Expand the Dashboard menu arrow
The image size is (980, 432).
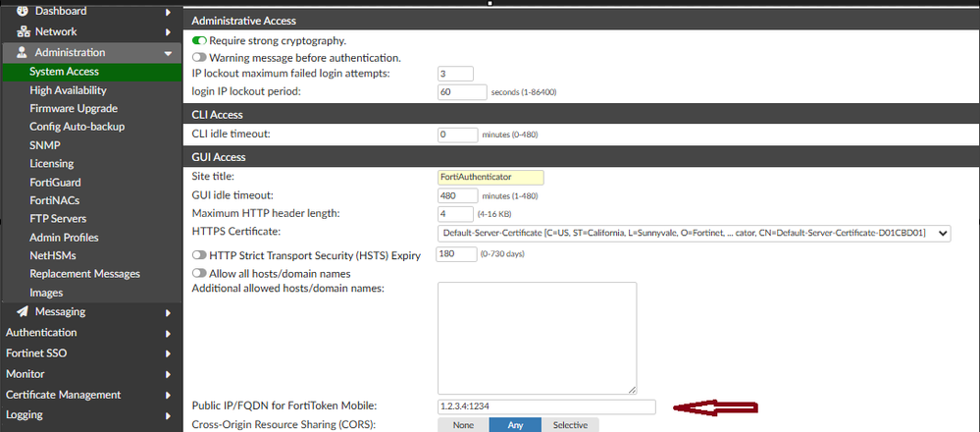[168, 12]
